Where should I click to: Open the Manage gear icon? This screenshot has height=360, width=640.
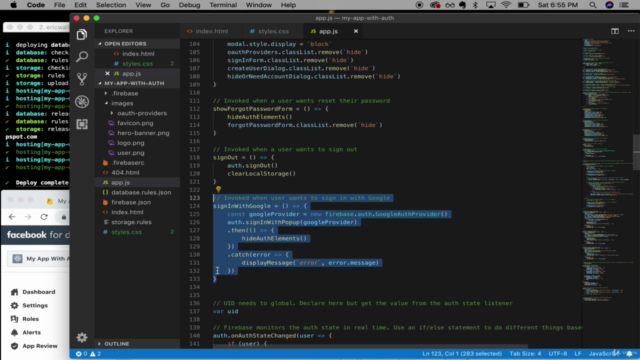(82, 337)
